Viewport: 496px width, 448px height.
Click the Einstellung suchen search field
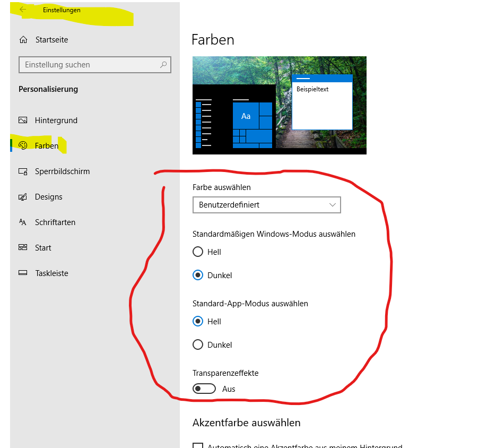(x=95, y=65)
